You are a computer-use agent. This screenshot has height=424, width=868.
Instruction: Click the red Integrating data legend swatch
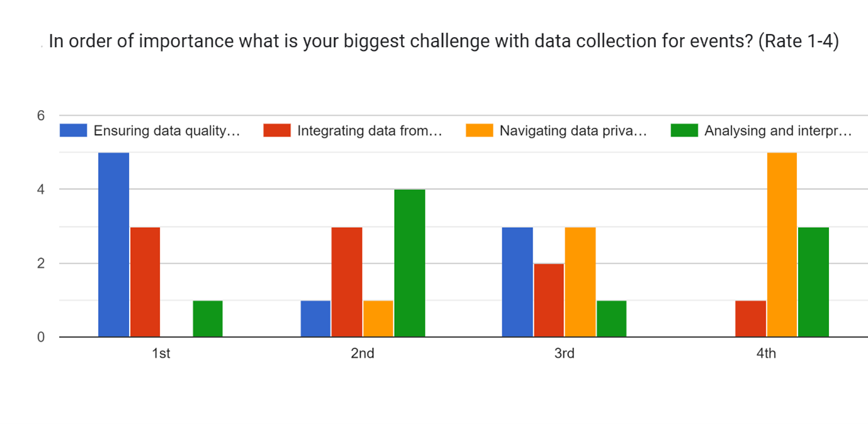(277, 131)
